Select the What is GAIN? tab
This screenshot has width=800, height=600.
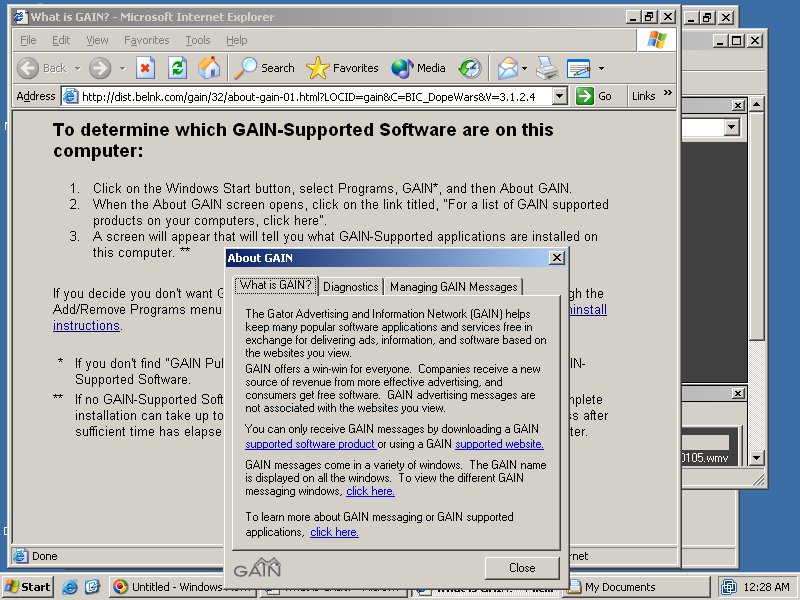pyautogui.click(x=276, y=285)
